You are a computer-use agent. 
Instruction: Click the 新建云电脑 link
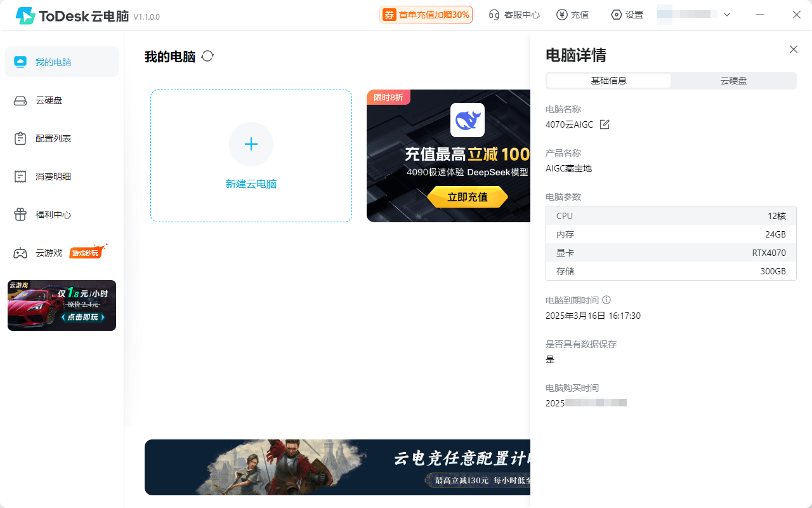251,184
